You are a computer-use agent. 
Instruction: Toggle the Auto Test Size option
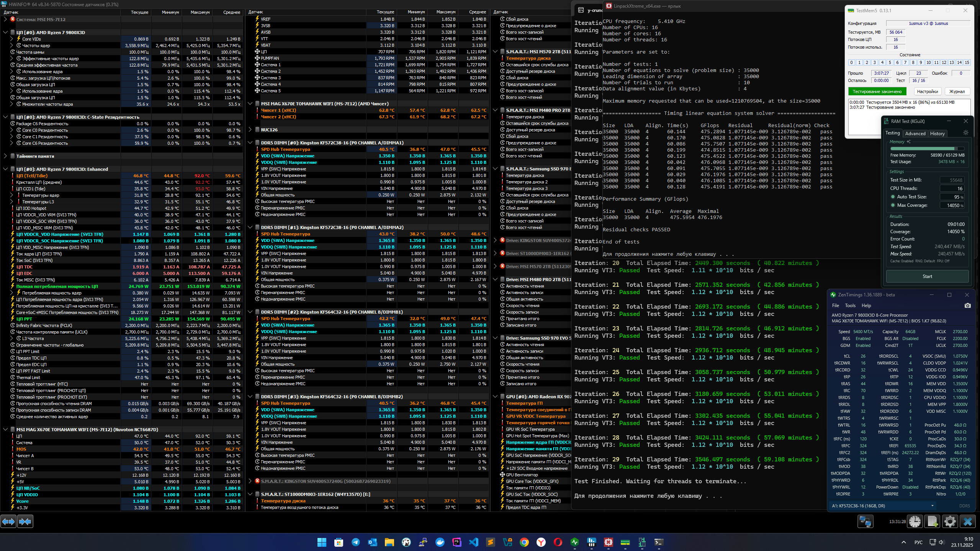pyautogui.click(x=893, y=197)
